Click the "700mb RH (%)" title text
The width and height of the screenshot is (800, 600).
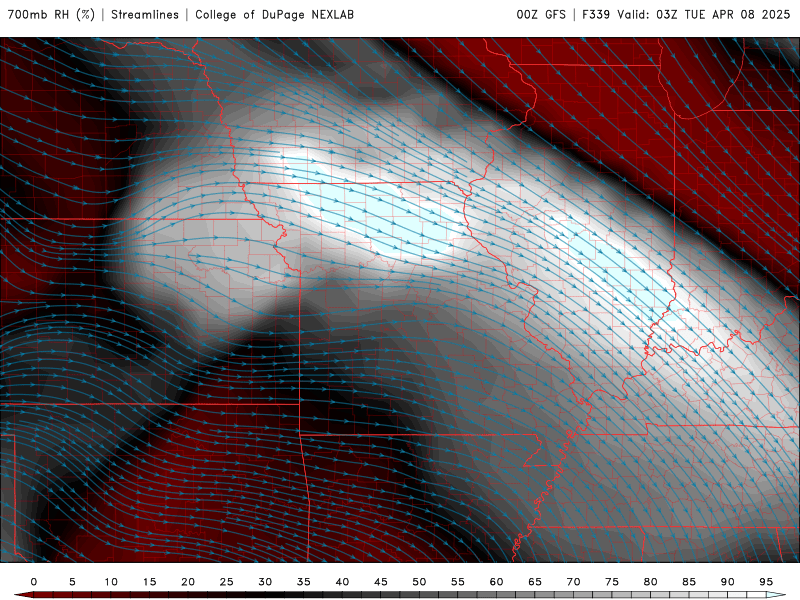(x=51, y=15)
